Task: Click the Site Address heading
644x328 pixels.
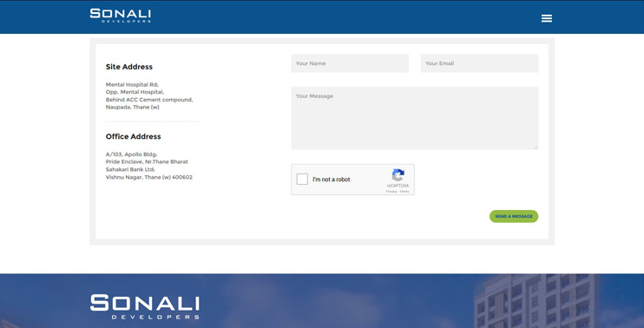Action: coord(129,67)
